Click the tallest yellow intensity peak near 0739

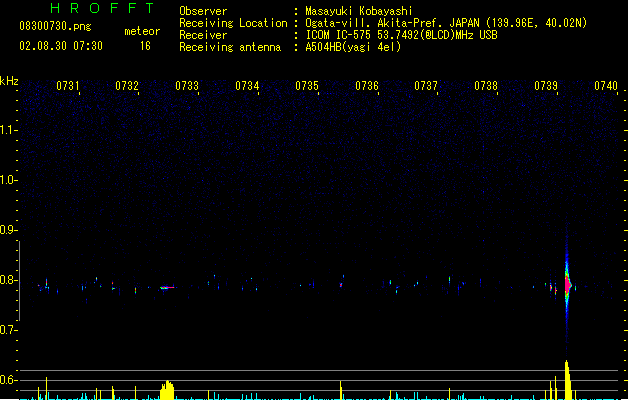pyautogui.click(x=568, y=380)
